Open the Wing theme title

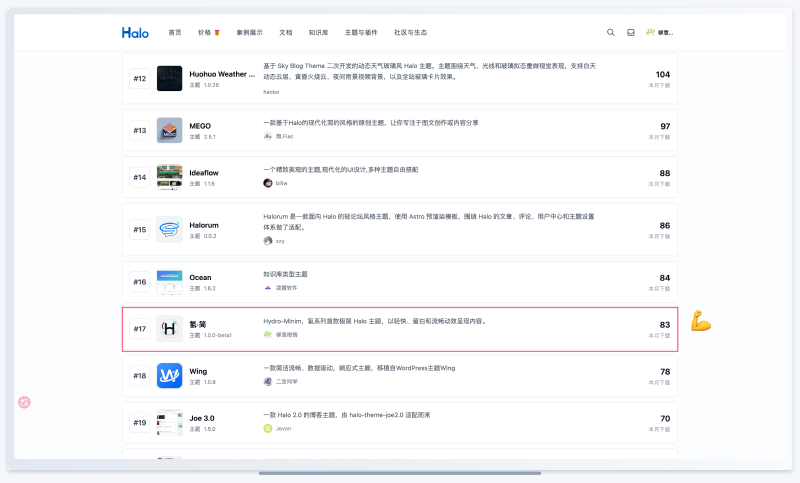(198, 371)
